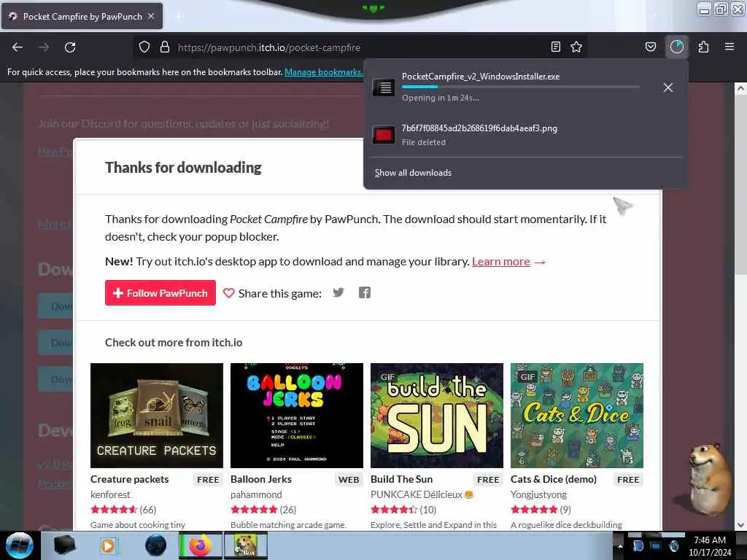Select the 7b6f7f08845ad2b268619f6dab4aeaf3.png download entry
Screen dimensions: 747x560
point(525,135)
